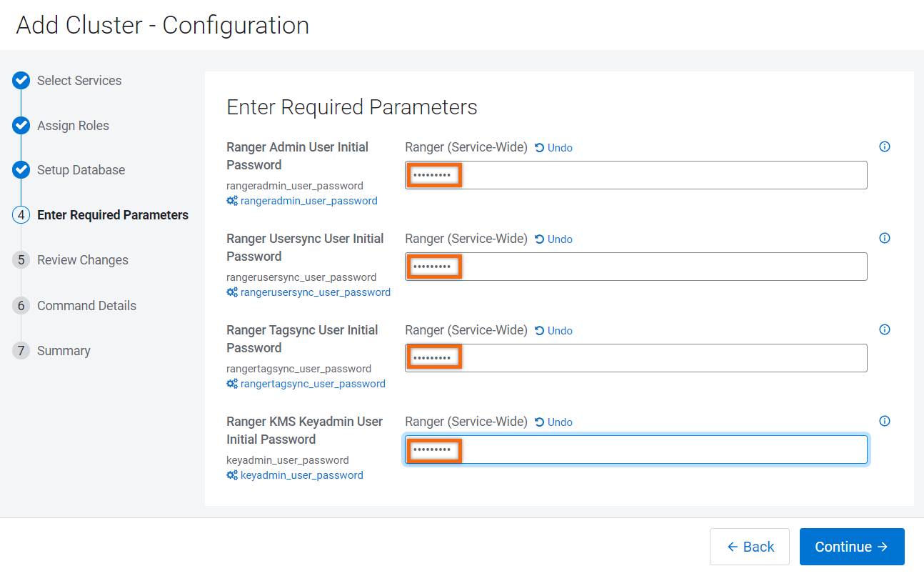Click 'rangeradmin_user_password' gray property name text

pos(295,186)
